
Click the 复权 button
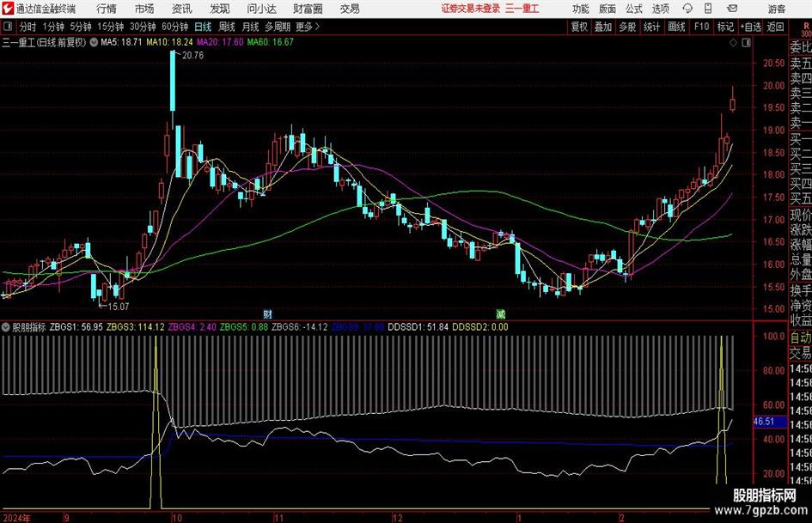tap(579, 27)
